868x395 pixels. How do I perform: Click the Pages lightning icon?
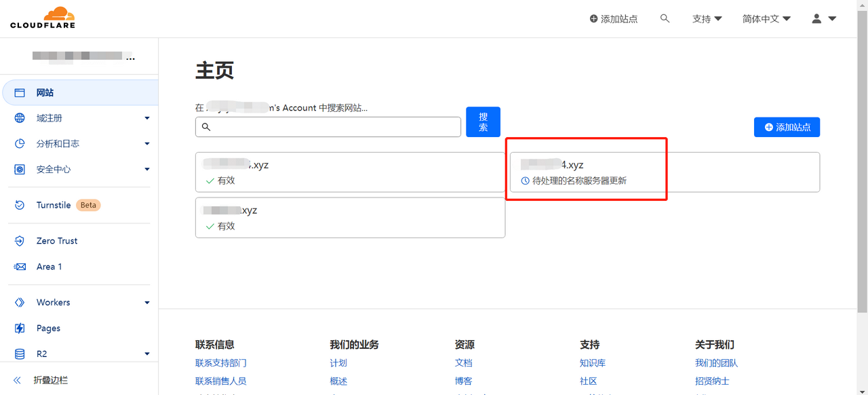[20, 328]
